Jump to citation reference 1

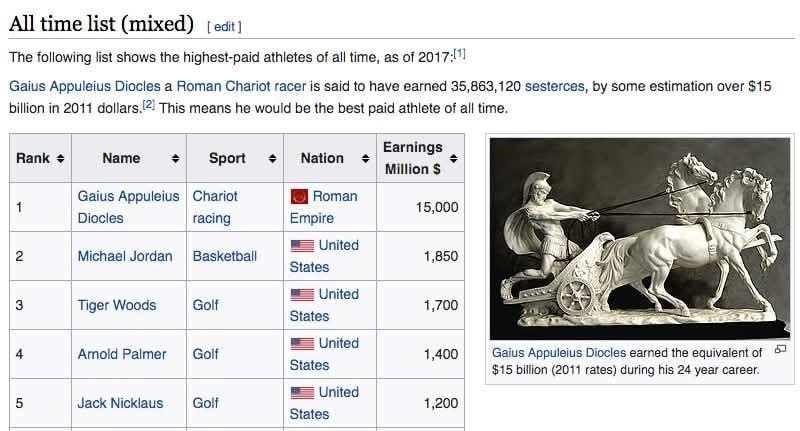459,53
